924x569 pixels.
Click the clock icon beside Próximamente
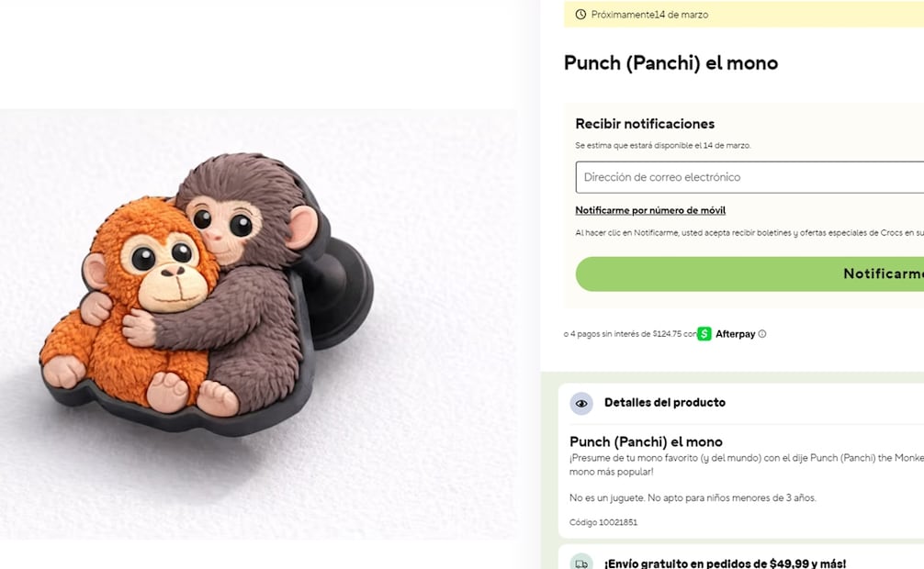(x=580, y=15)
